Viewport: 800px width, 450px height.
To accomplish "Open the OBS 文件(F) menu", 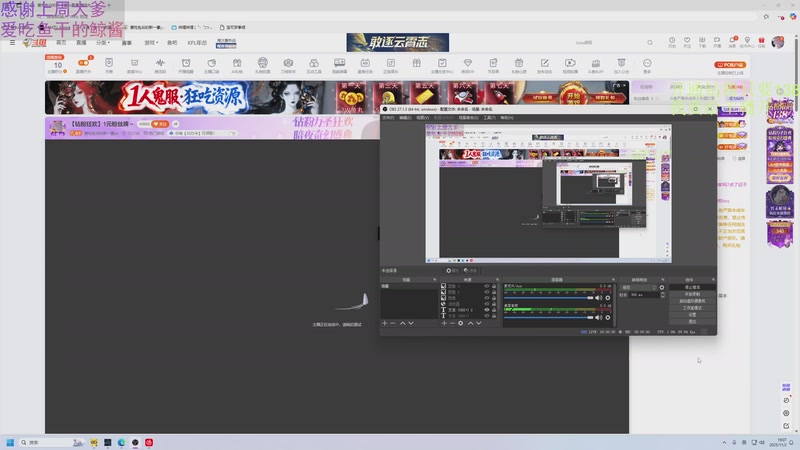I will point(388,118).
